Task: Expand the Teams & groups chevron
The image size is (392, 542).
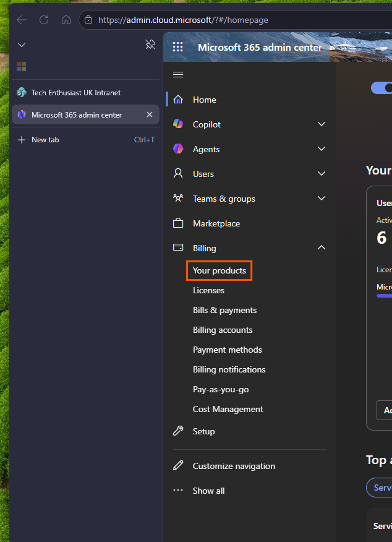Action: tap(322, 198)
